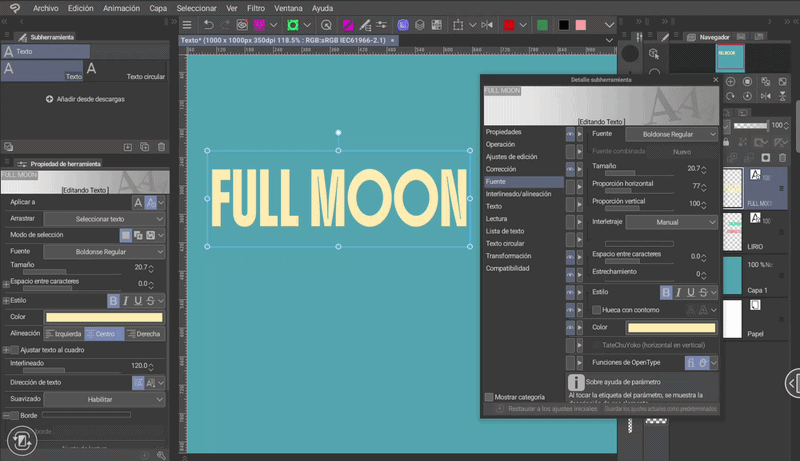The height and width of the screenshot is (461, 800).
Task: Toggle Underline style in the Tool Property panel
Action: tap(138, 300)
